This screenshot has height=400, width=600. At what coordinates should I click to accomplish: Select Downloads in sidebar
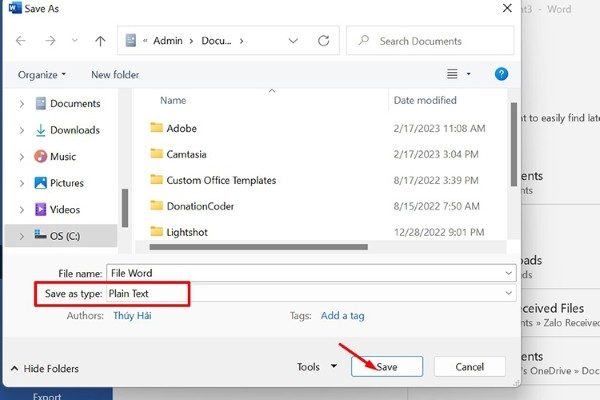67,130
